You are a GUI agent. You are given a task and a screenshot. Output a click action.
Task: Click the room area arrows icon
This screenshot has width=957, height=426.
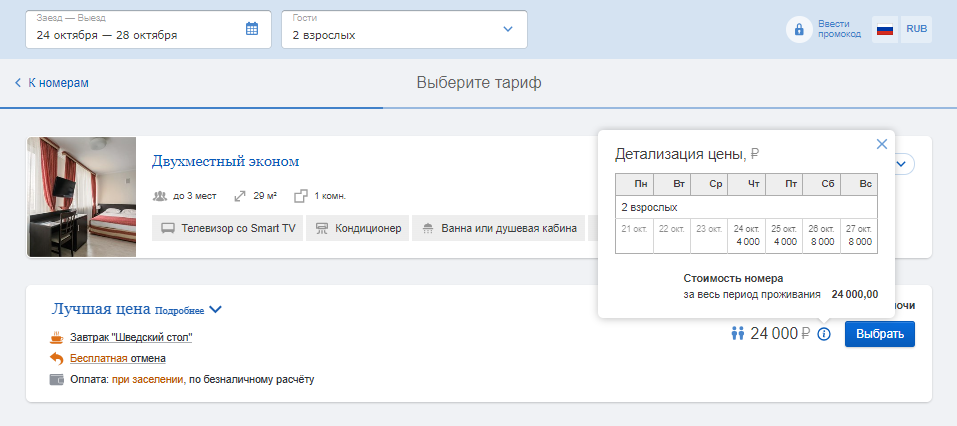240,196
